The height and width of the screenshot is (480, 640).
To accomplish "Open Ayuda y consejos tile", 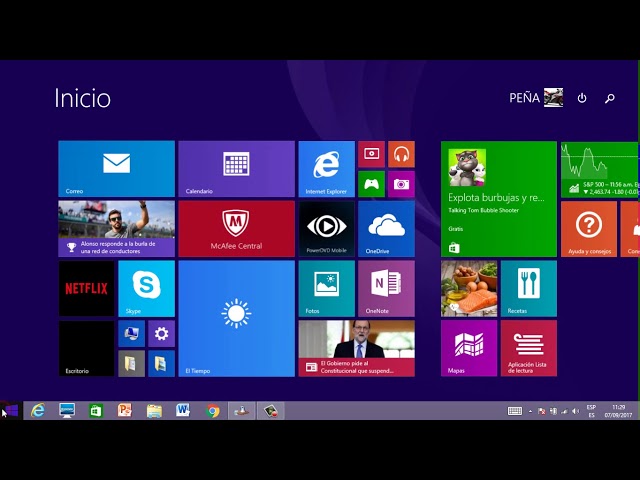I will coord(589,229).
